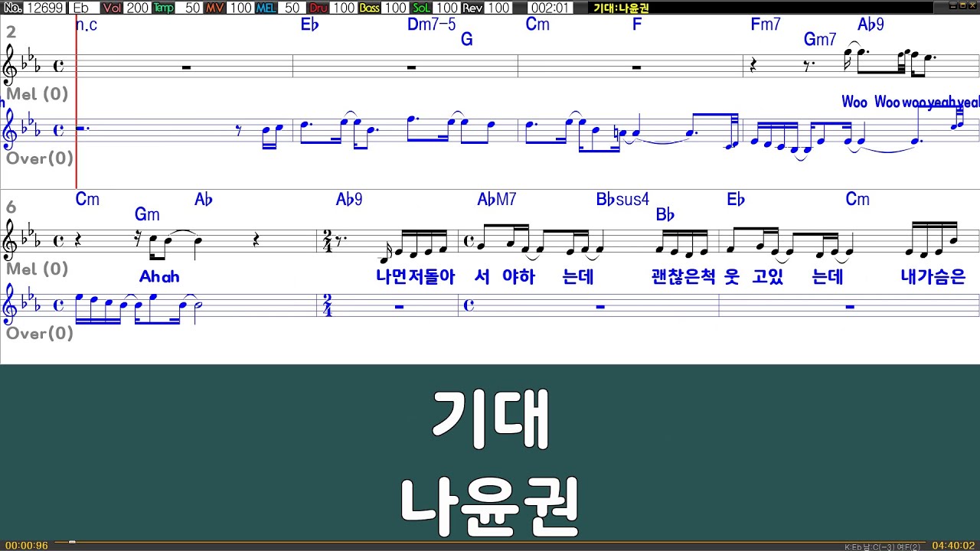Click the Over(0) label in second system
The height and width of the screenshot is (551, 980).
coord(40,333)
